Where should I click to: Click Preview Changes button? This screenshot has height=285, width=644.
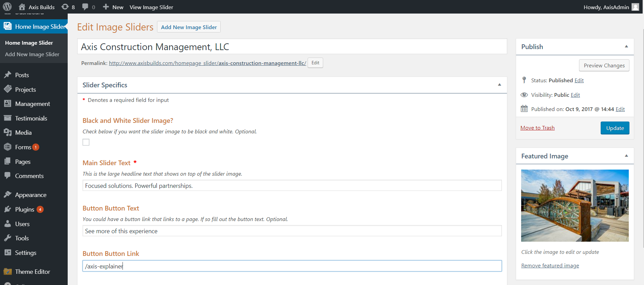(604, 65)
